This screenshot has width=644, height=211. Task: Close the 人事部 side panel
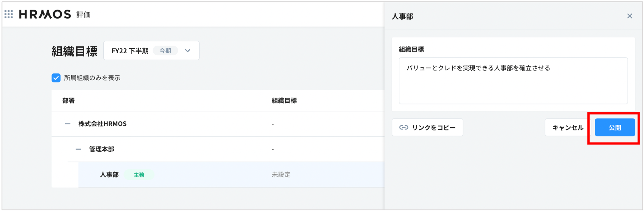(x=630, y=16)
